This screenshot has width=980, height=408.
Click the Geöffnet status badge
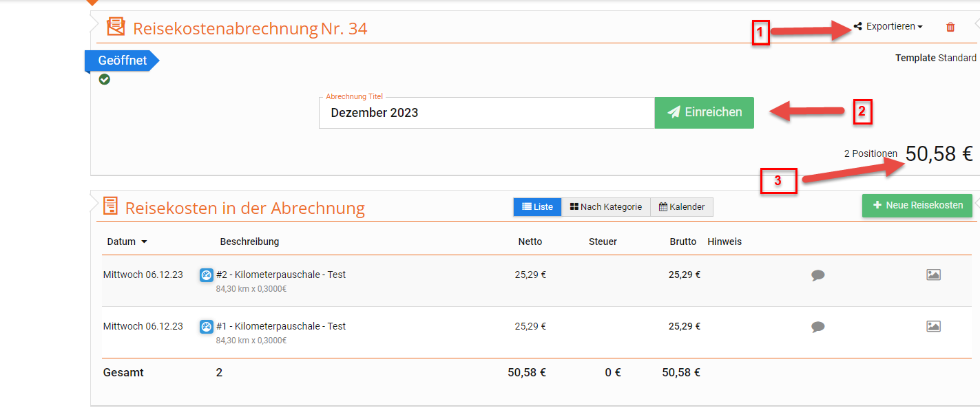click(x=122, y=61)
